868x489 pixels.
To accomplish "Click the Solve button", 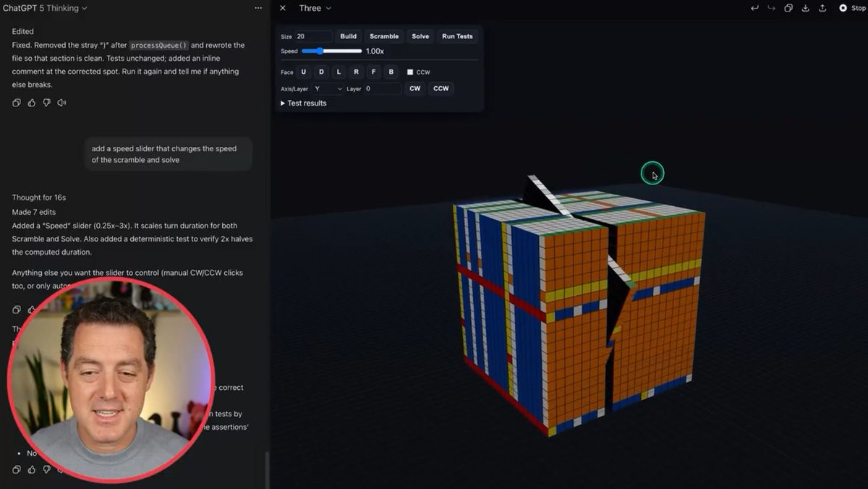I will [x=420, y=36].
